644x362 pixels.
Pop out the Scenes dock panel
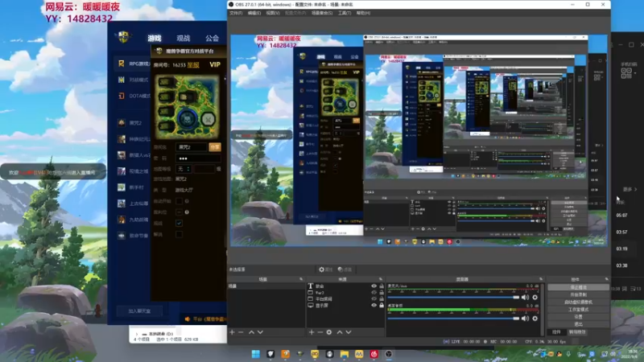pyautogui.click(x=301, y=279)
